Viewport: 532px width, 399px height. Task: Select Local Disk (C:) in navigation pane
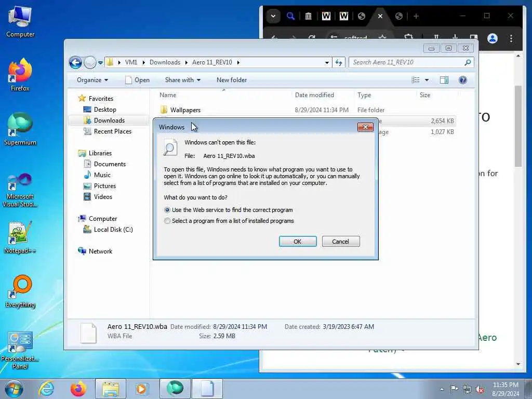(x=113, y=230)
